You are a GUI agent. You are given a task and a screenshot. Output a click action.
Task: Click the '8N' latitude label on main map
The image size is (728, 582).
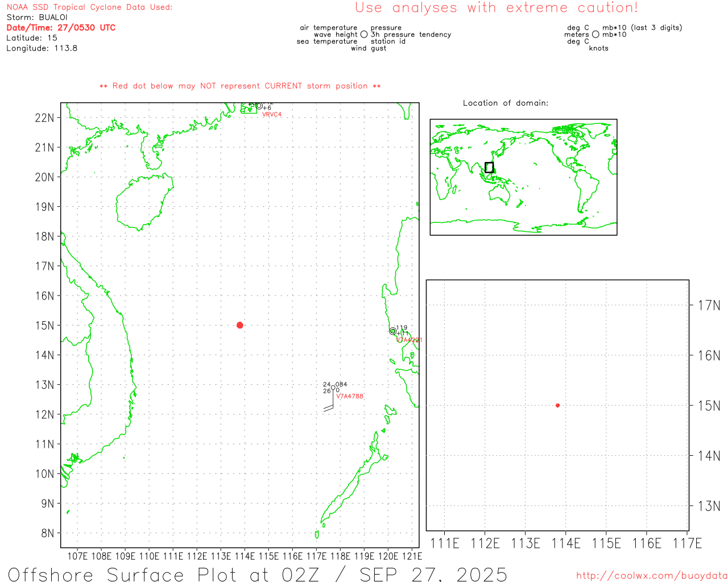pos(47,533)
